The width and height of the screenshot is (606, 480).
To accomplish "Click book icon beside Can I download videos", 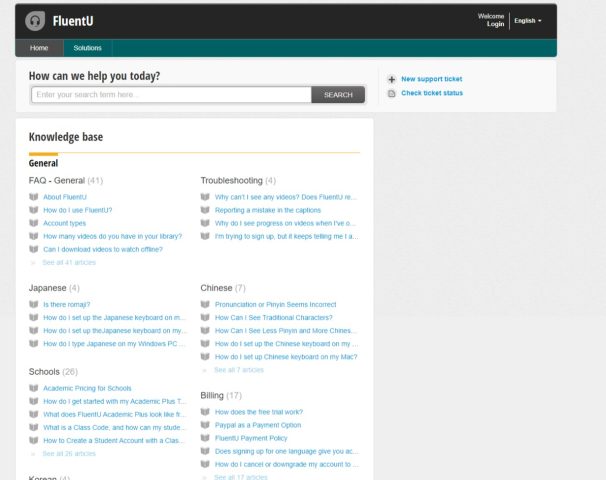I will pyautogui.click(x=34, y=249).
